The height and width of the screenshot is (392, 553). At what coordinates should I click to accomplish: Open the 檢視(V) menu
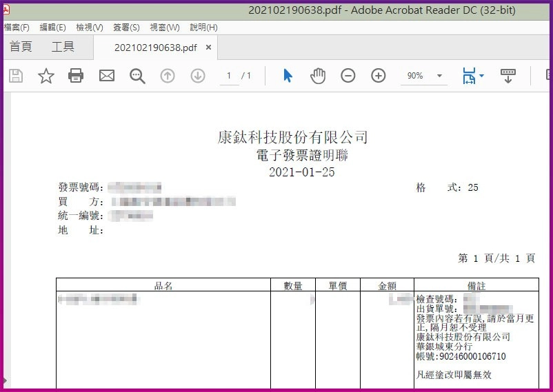click(x=90, y=28)
